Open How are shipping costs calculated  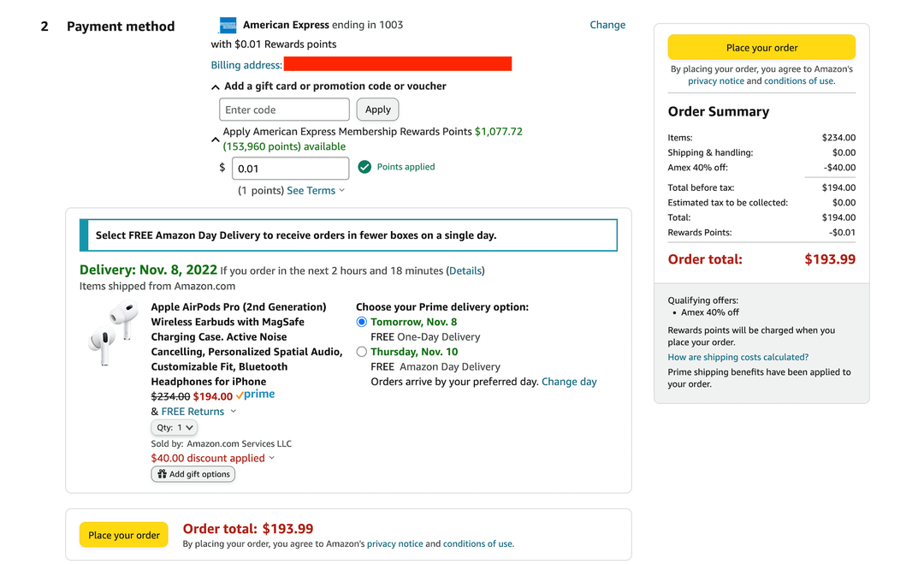(x=737, y=357)
